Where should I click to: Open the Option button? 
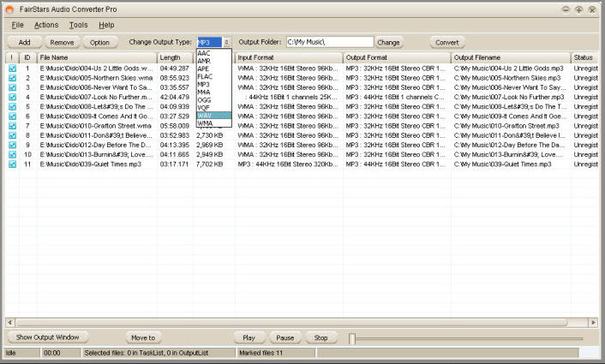click(99, 43)
